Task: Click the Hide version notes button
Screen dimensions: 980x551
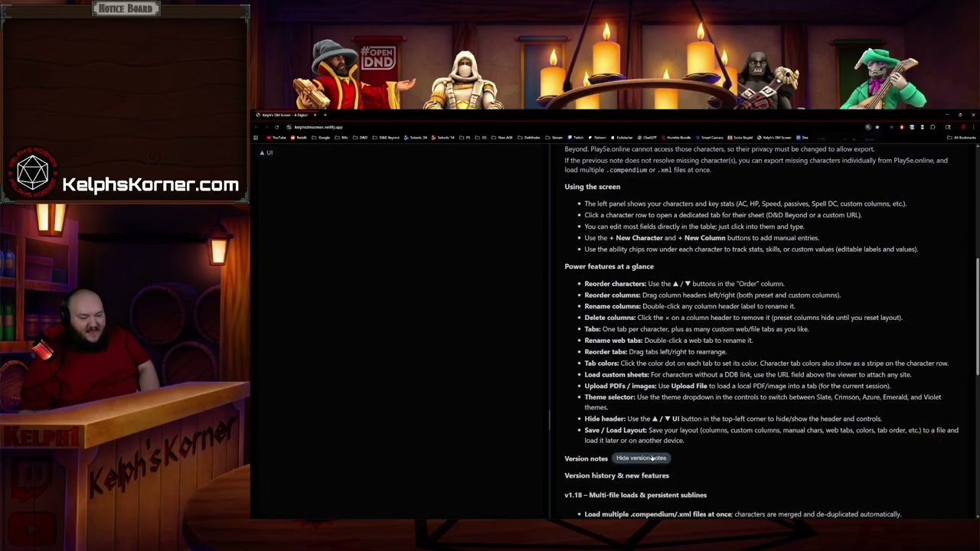Action: pos(642,458)
